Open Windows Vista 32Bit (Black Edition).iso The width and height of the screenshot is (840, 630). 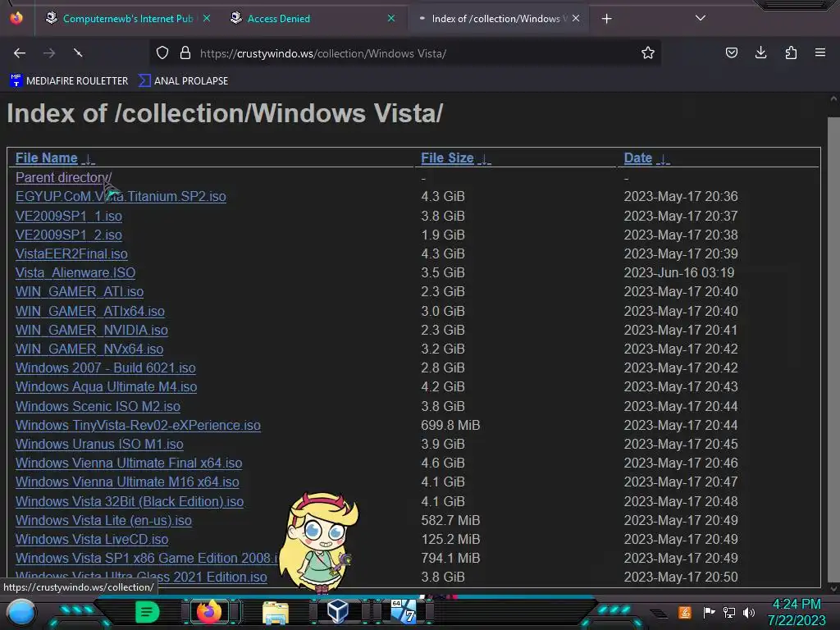tap(129, 501)
